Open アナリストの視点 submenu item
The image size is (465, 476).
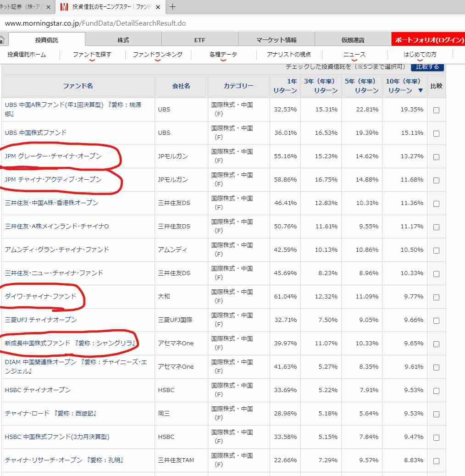[x=288, y=54]
